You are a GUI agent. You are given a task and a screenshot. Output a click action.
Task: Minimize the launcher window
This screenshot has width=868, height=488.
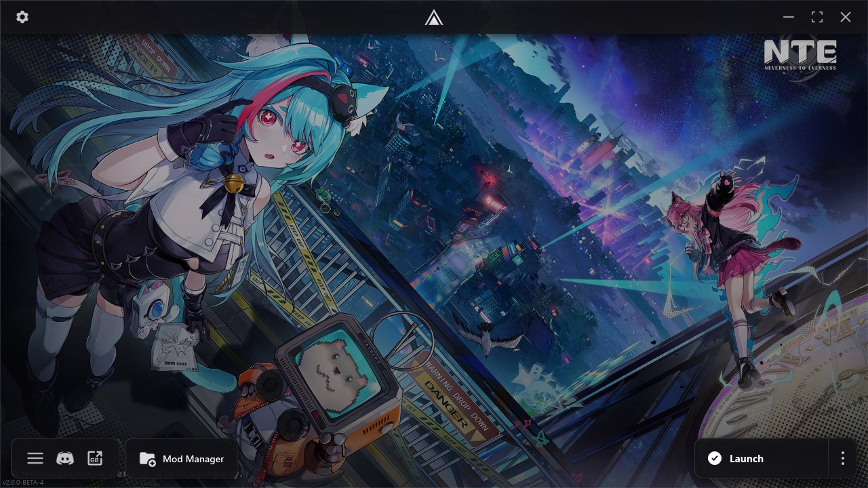tap(789, 17)
